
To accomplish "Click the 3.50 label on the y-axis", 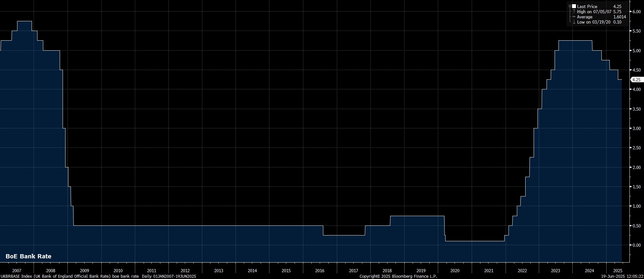I will click(x=636, y=109).
